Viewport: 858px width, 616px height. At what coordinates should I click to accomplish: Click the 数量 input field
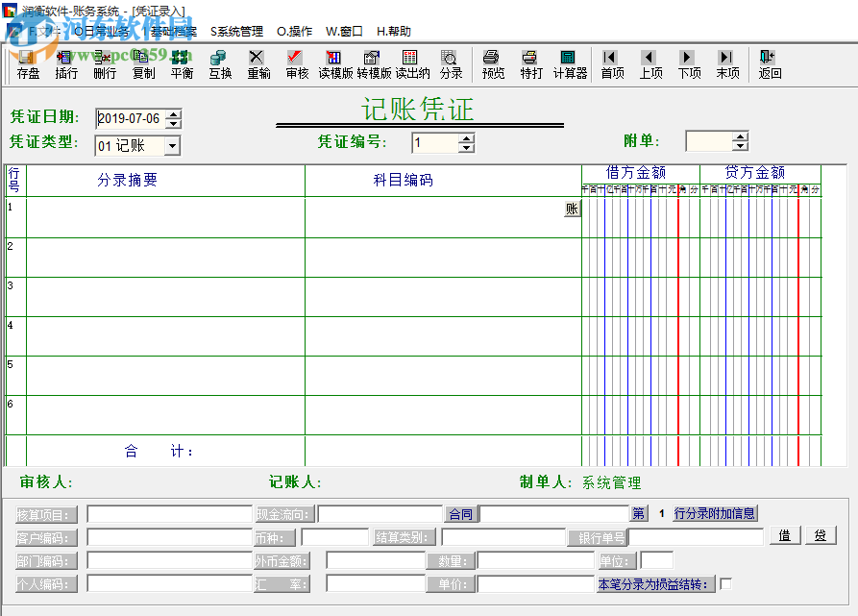[x=536, y=560]
